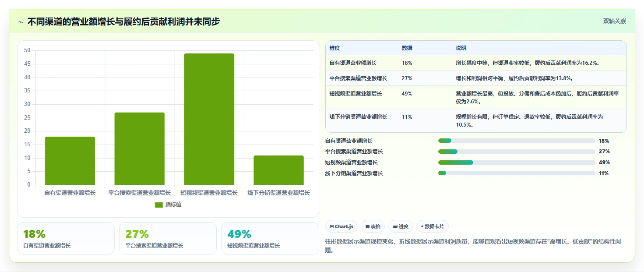
Task: Click the 11% value beside the progress bar
Action: click(604, 173)
